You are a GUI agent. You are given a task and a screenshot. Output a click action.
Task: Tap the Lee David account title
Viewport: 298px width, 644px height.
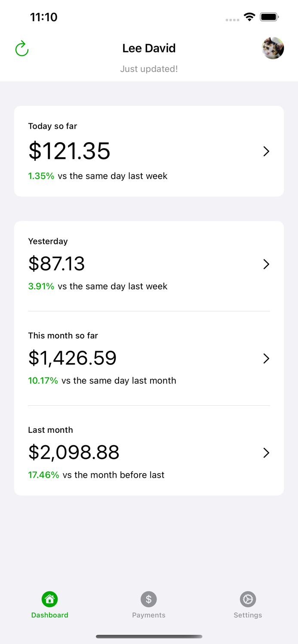(149, 48)
